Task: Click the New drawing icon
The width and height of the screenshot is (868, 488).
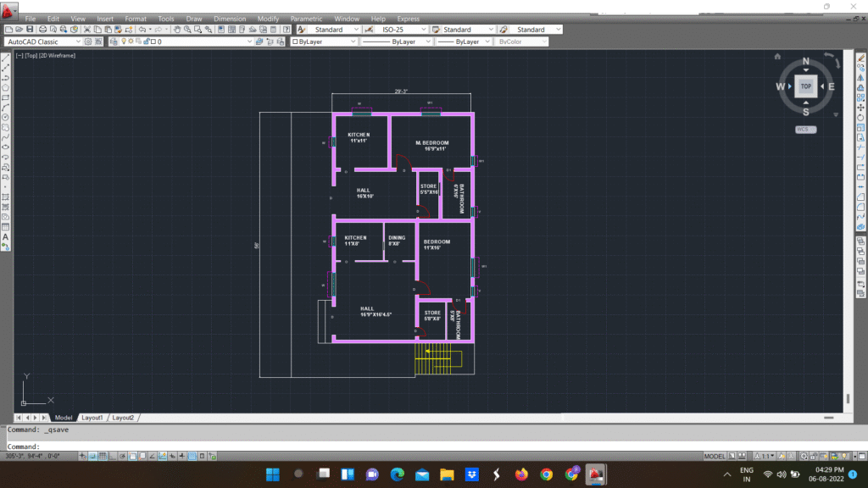Action: point(8,30)
